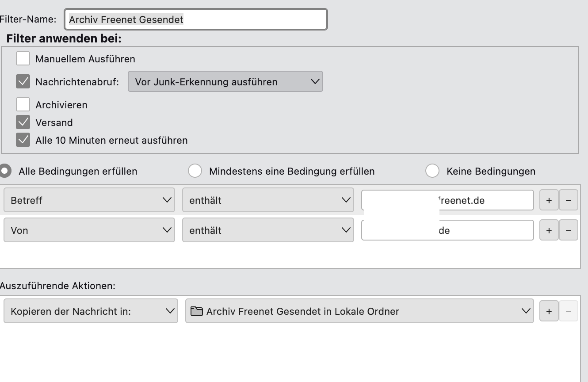Screen dimensions: 588x382
Task: Add another action with the plus button
Action: 549,311
